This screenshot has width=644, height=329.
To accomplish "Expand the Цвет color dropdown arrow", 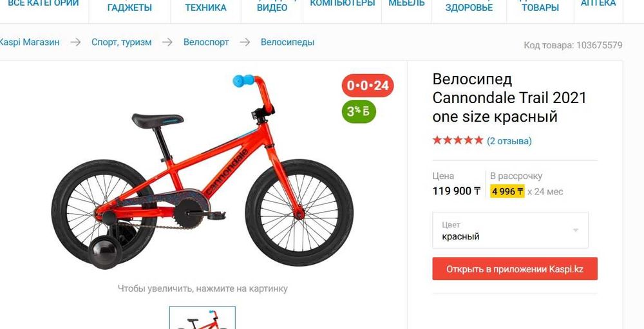I will click(576, 230).
